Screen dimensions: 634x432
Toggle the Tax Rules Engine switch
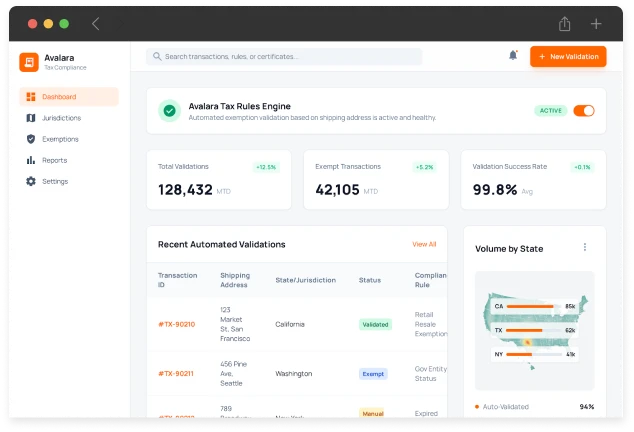583,110
